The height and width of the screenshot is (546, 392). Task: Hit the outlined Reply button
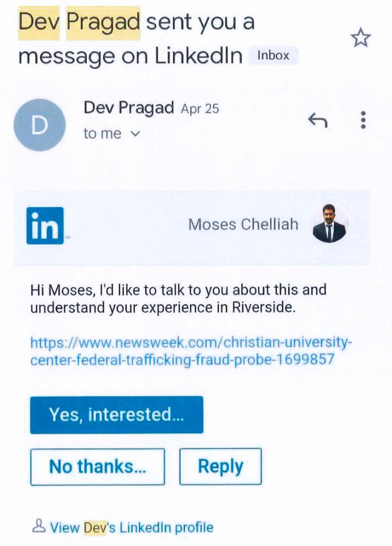pos(220,467)
